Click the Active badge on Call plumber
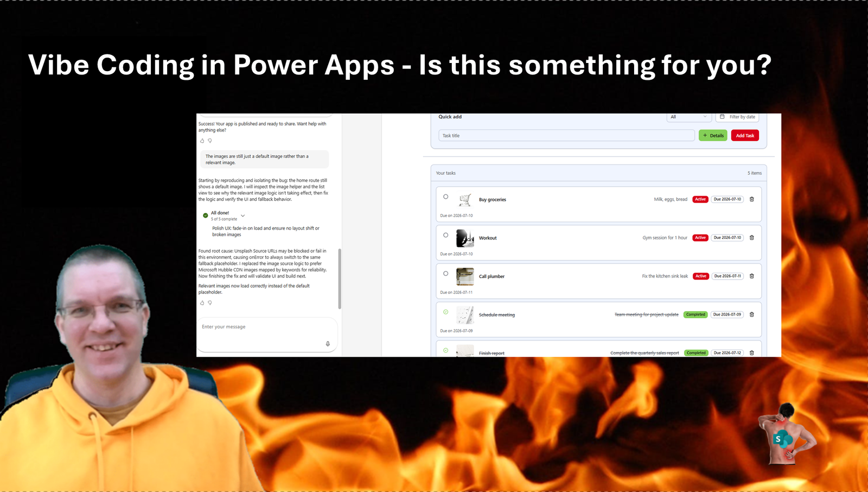The image size is (868, 492). tap(701, 276)
